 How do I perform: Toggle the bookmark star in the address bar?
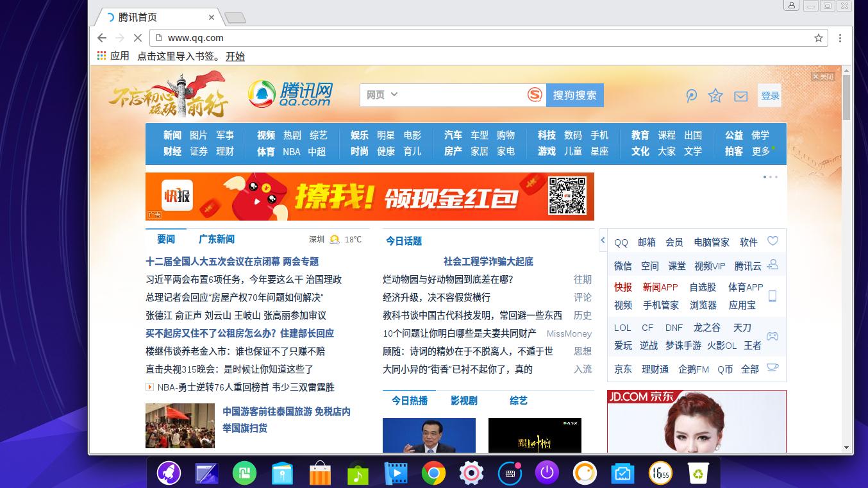[818, 38]
